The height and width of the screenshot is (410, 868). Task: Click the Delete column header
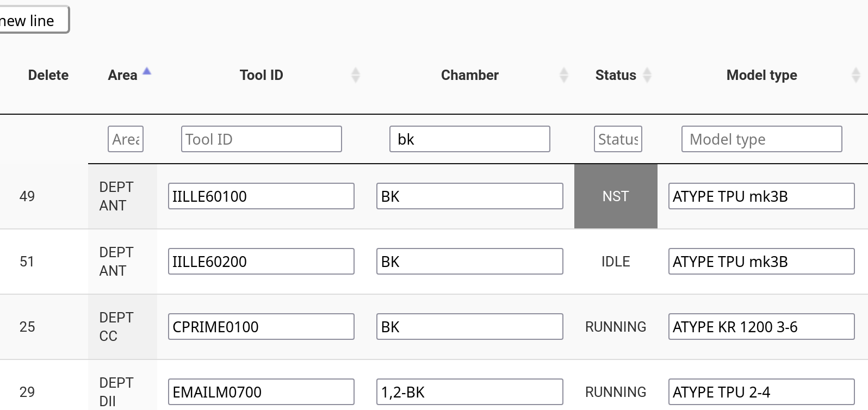[48, 75]
